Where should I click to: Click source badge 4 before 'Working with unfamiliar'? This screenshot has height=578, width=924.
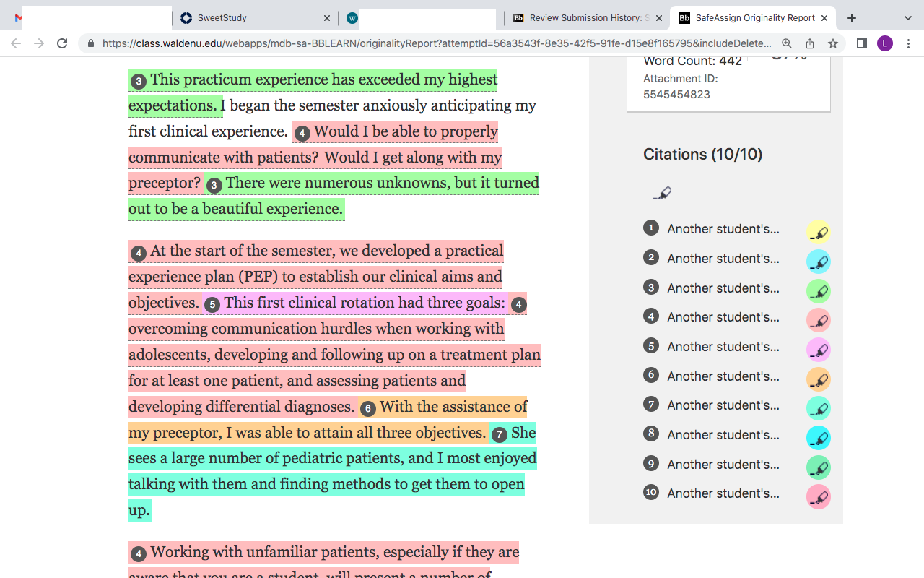pyautogui.click(x=139, y=554)
